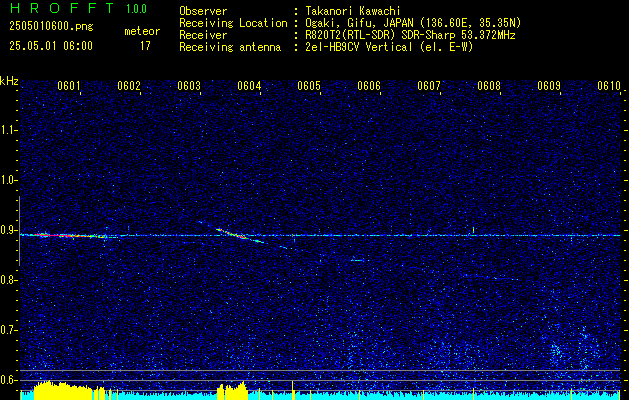Select the filename 2505010600.png

[x=51, y=27]
